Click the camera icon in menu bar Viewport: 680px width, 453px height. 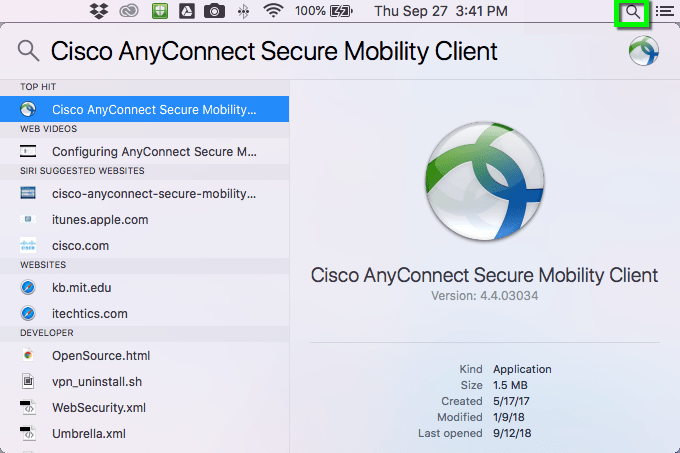tap(214, 12)
